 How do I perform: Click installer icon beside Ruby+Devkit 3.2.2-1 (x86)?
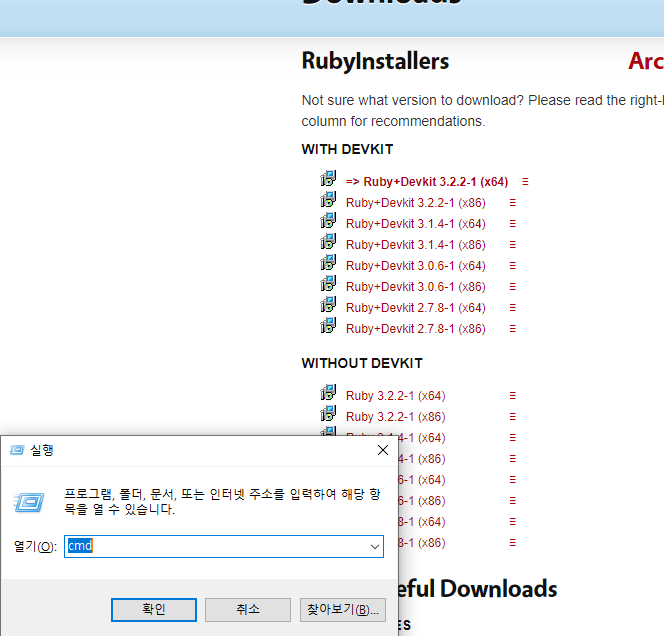[328, 199]
